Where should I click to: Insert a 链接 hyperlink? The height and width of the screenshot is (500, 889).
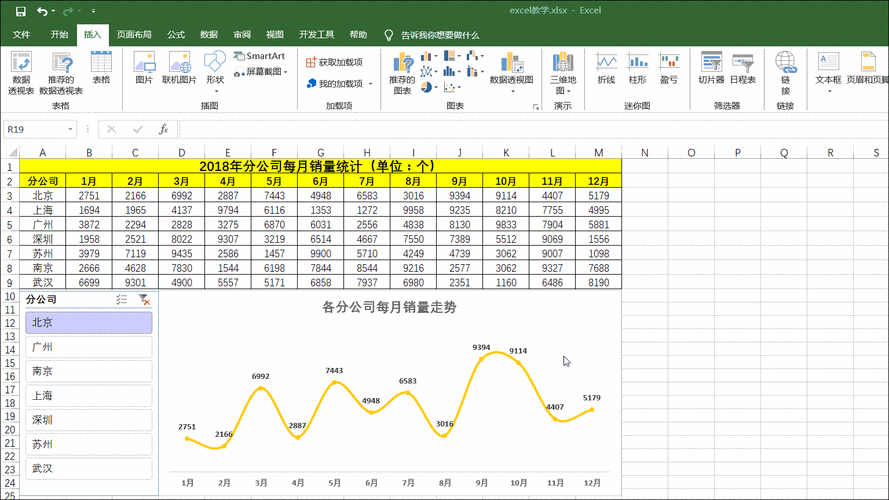(785, 73)
